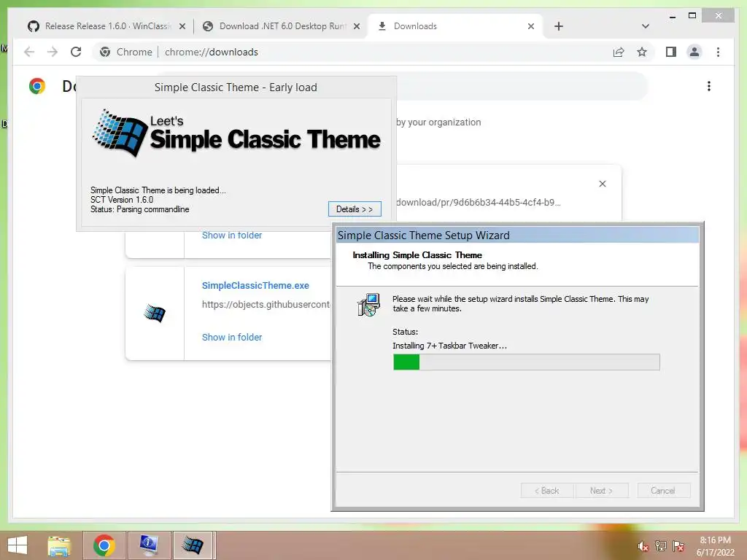Viewport: 747px width, 560px height.
Task: Click the upper Show in folder link
Action: click(x=232, y=236)
